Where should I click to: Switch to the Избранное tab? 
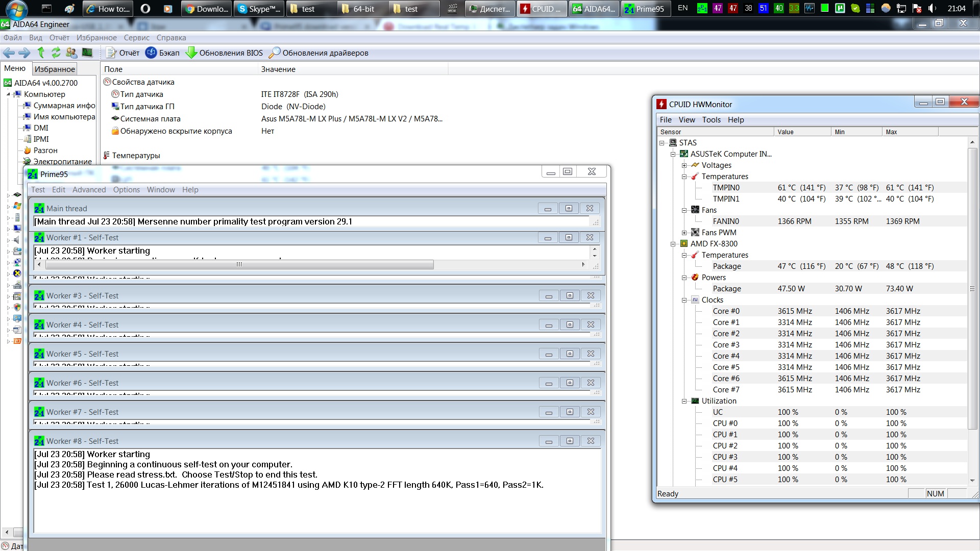click(x=55, y=69)
